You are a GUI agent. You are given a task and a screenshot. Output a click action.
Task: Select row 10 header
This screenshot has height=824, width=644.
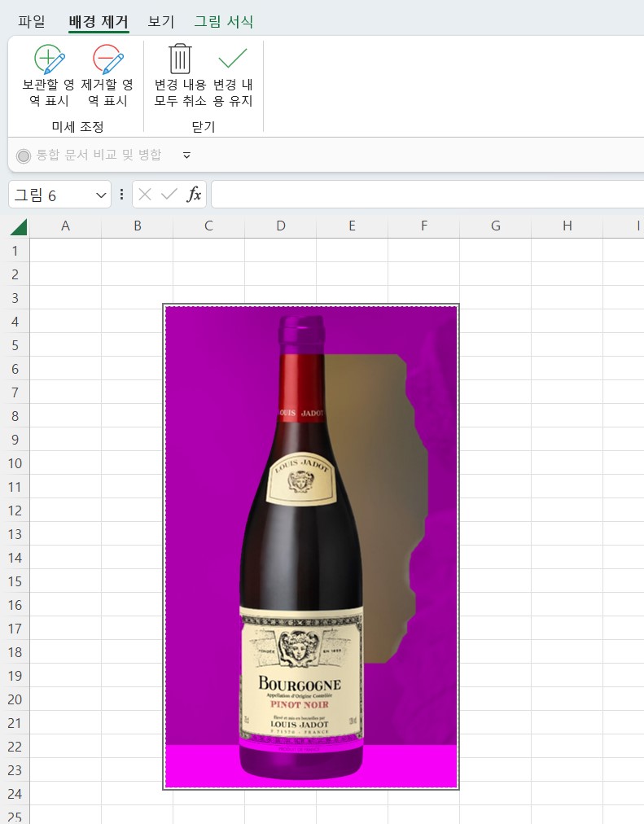[x=15, y=463]
